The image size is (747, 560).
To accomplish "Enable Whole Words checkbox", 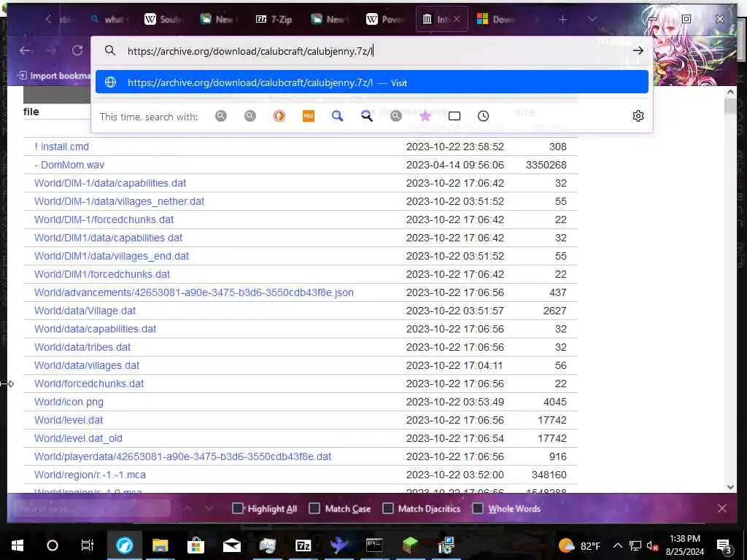I will (477, 508).
